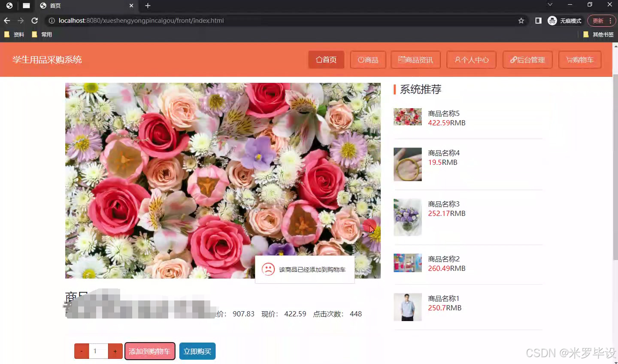Click the incognito mode badge icon
The width and height of the screenshot is (618, 364).
point(552,20)
